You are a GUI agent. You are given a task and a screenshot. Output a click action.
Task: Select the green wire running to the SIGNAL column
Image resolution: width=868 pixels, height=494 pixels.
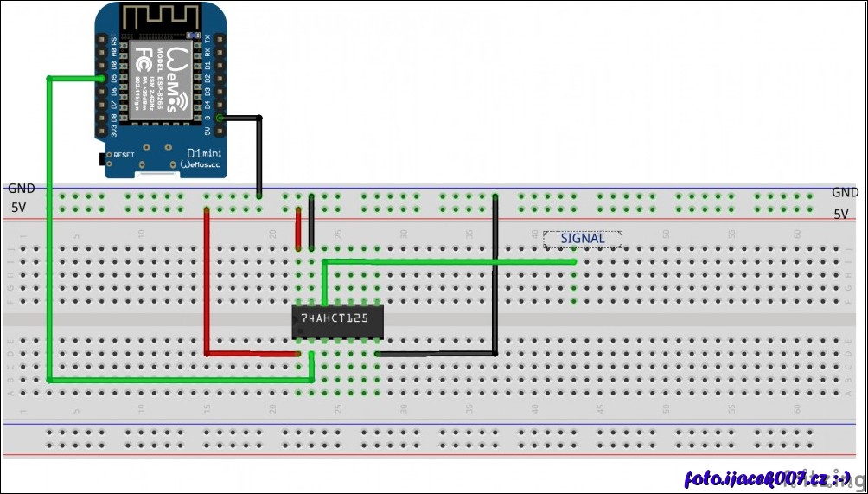[450, 260]
